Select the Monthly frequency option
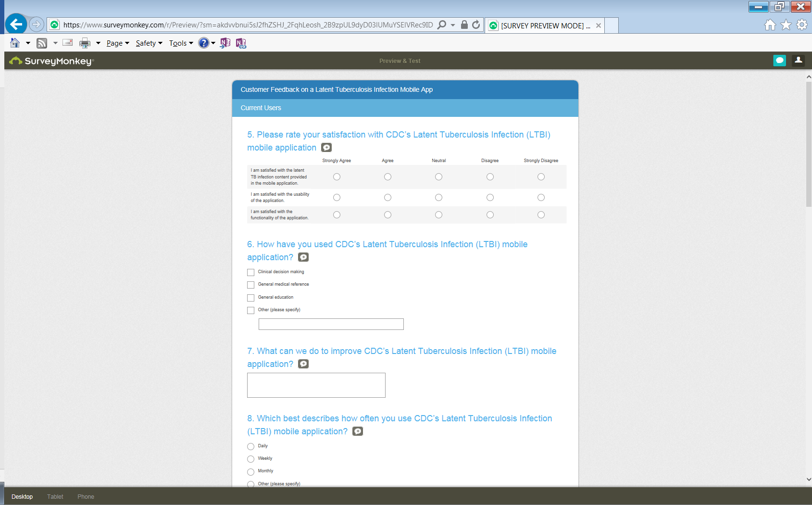Screen dimensions: 812x505 point(250,472)
